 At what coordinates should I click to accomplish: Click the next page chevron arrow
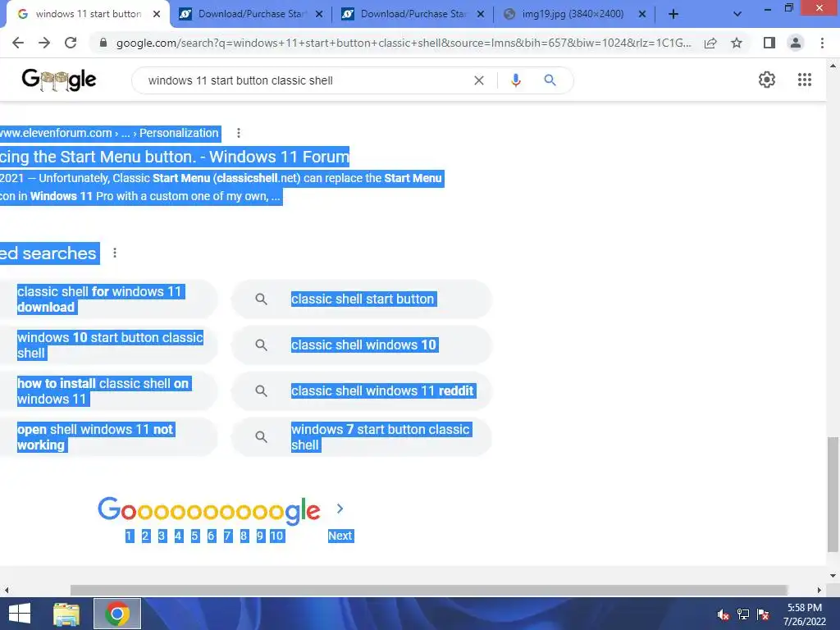340,509
